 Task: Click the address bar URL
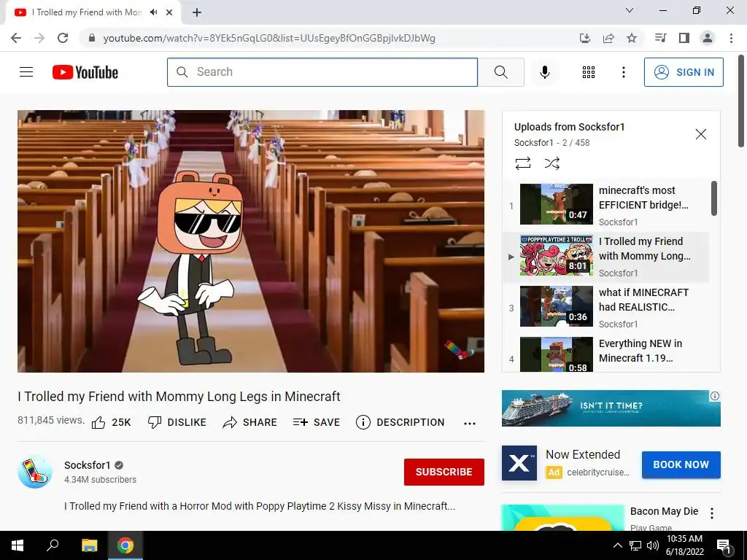269,38
